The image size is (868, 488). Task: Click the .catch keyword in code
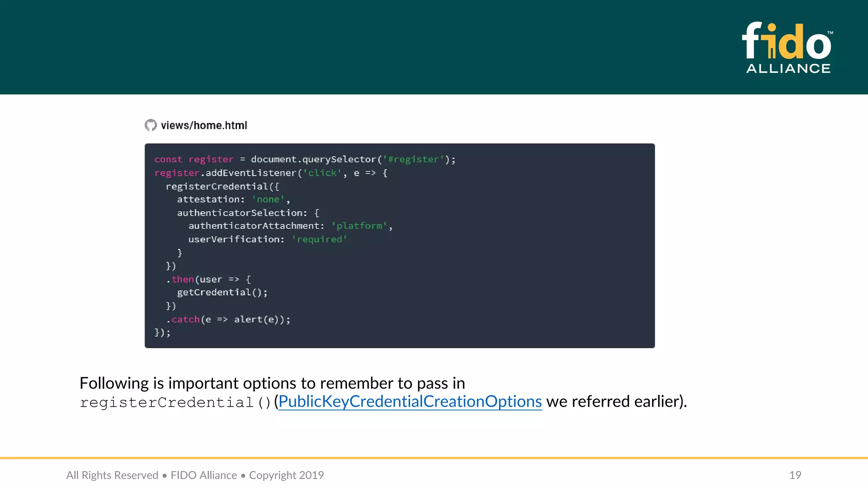pos(185,319)
